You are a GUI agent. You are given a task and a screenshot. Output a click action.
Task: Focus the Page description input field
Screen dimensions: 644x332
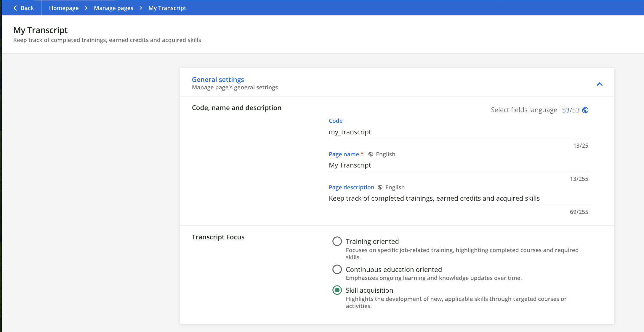pos(458,198)
